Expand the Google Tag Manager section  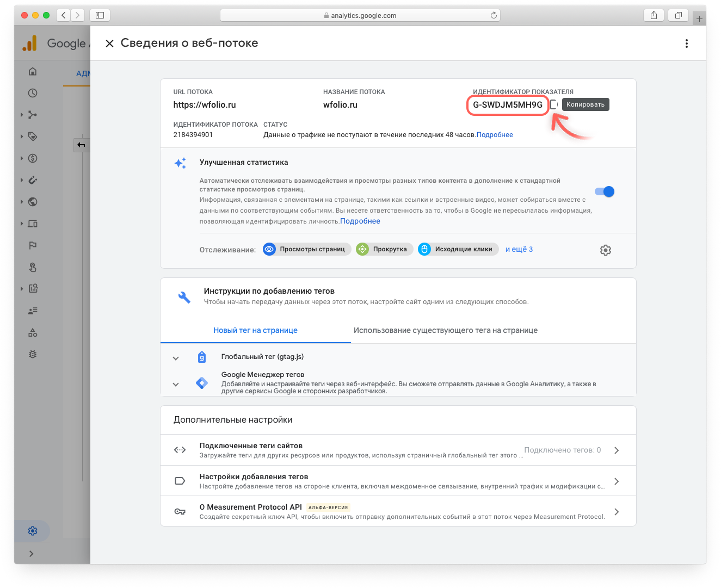click(176, 385)
